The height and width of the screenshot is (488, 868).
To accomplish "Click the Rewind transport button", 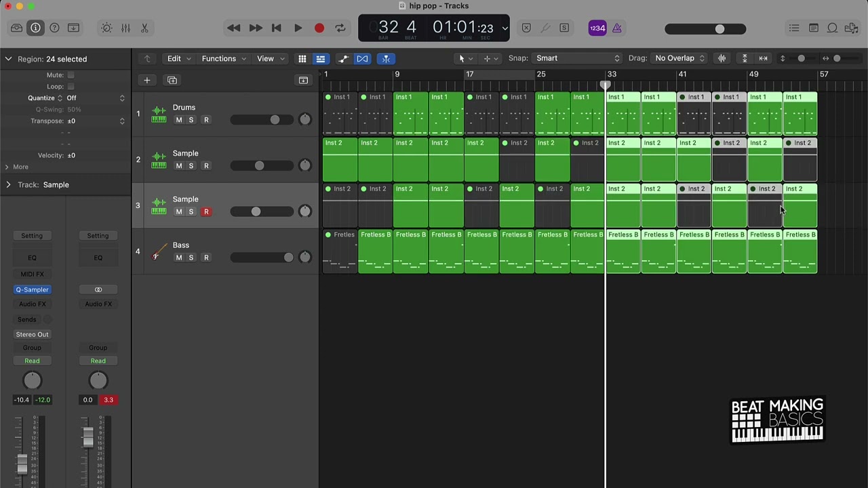I will 233,28.
